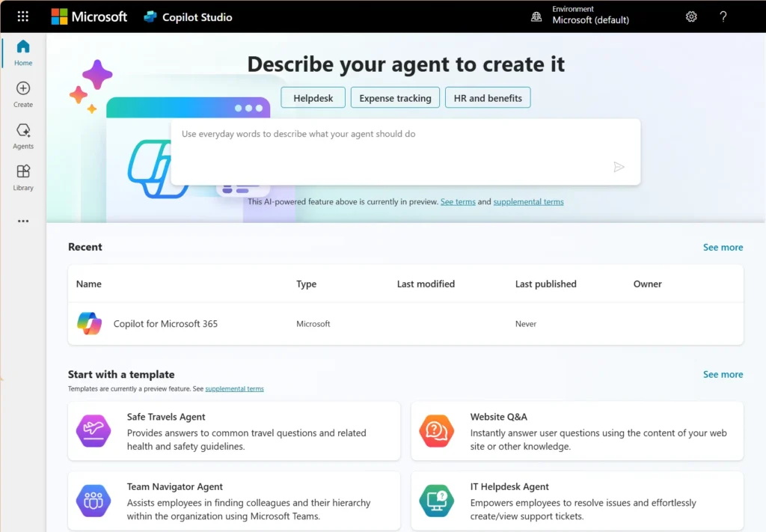The width and height of the screenshot is (766, 532).
Task: Click the Microsoft type cell
Action: [313, 323]
